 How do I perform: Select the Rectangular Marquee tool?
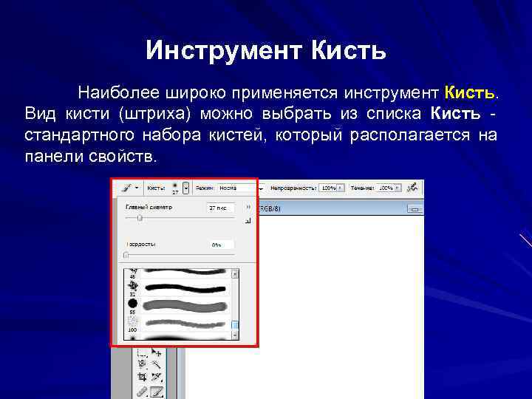click(143, 354)
